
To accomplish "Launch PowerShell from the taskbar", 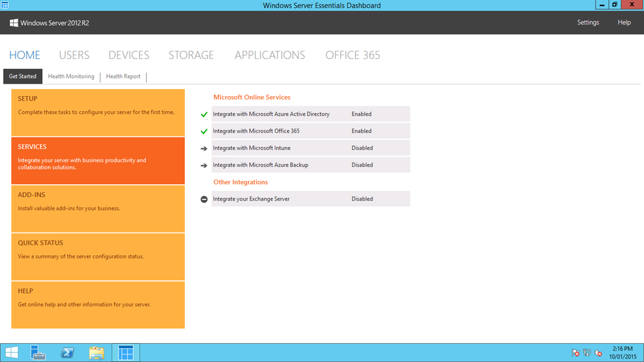I will [67, 353].
